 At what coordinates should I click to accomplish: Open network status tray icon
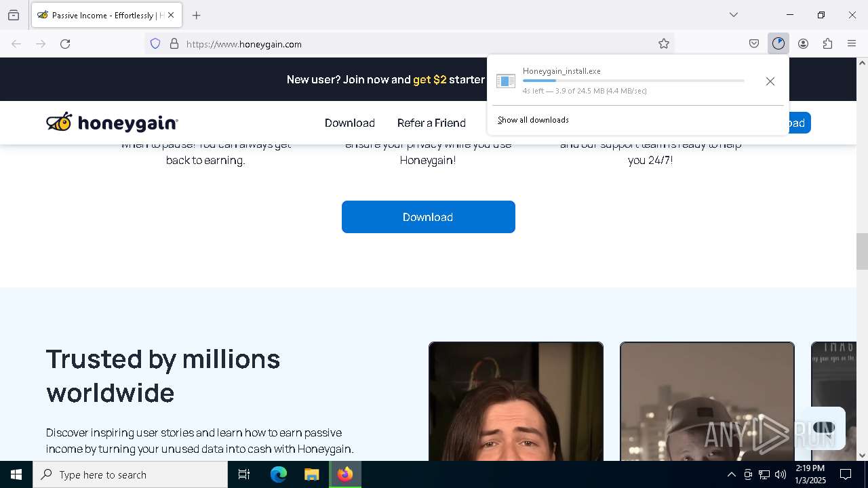(x=764, y=474)
